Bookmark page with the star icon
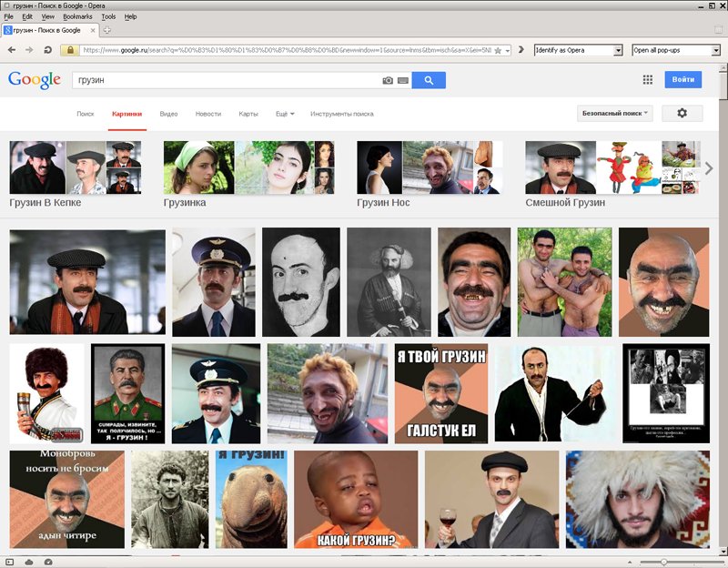Viewport: 728px width, 568px height. pyautogui.click(x=498, y=50)
